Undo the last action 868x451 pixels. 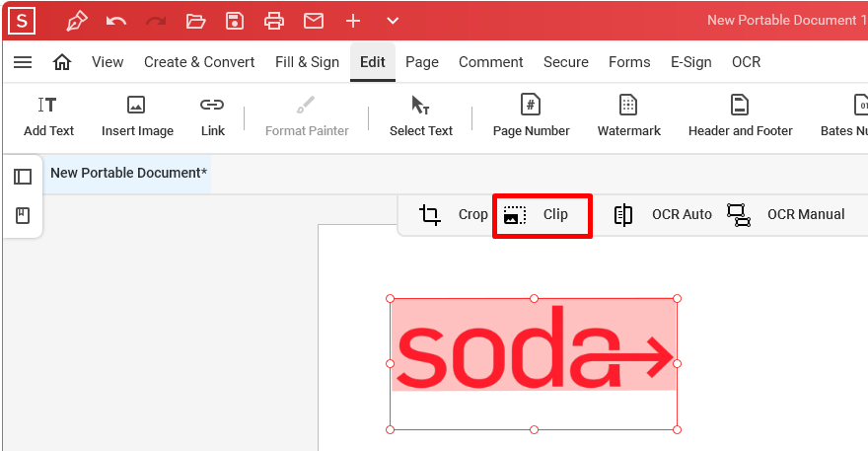pyautogui.click(x=116, y=21)
